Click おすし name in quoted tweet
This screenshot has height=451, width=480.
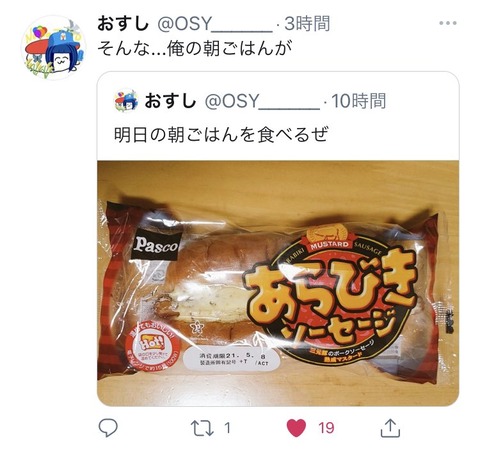coord(170,101)
